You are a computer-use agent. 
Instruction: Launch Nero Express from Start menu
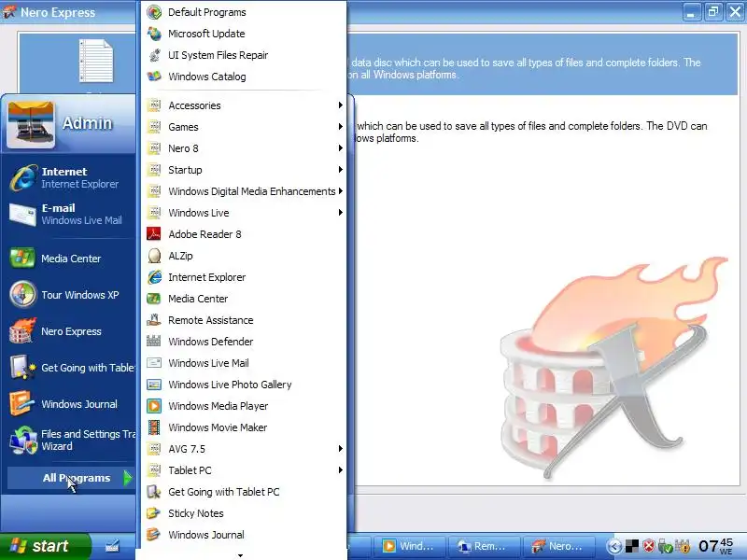tap(71, 331)
